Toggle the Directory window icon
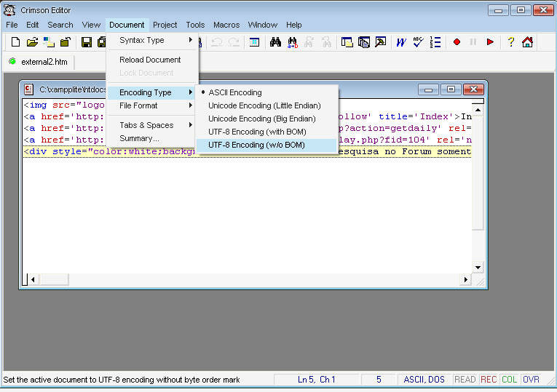557x392 pixels. [x=347, y=42]
